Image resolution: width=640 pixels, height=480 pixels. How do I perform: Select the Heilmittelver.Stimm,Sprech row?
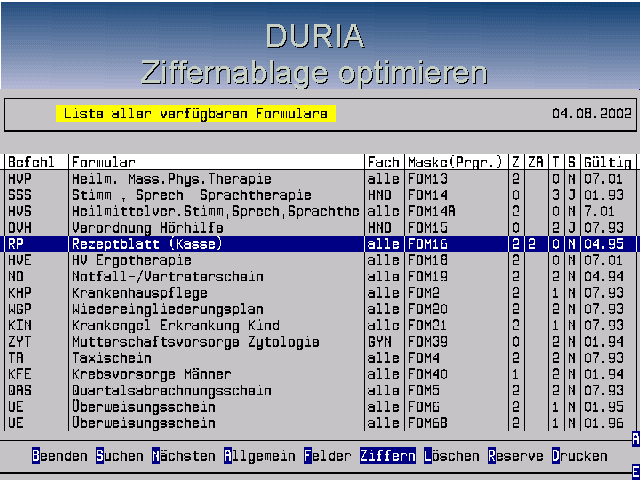click(320, 211)
